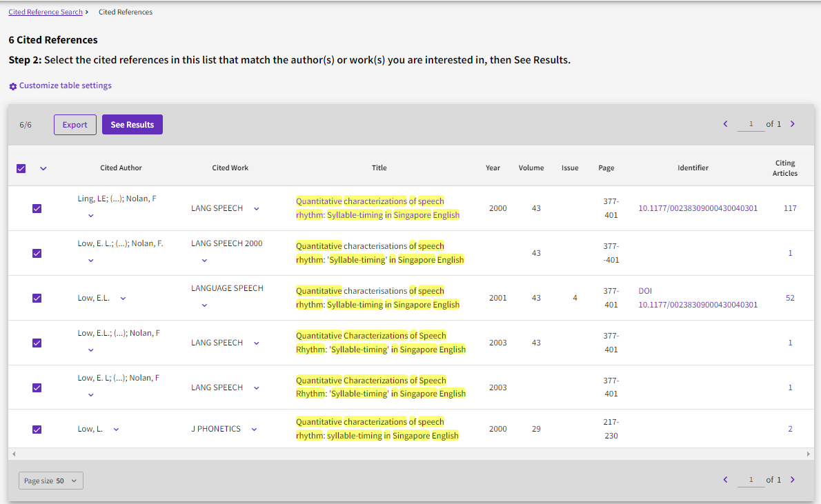The height and width of the screenshot is (504, 821).
Task: Open selection options chevron beside header checkbox
Action: point(43,168)
